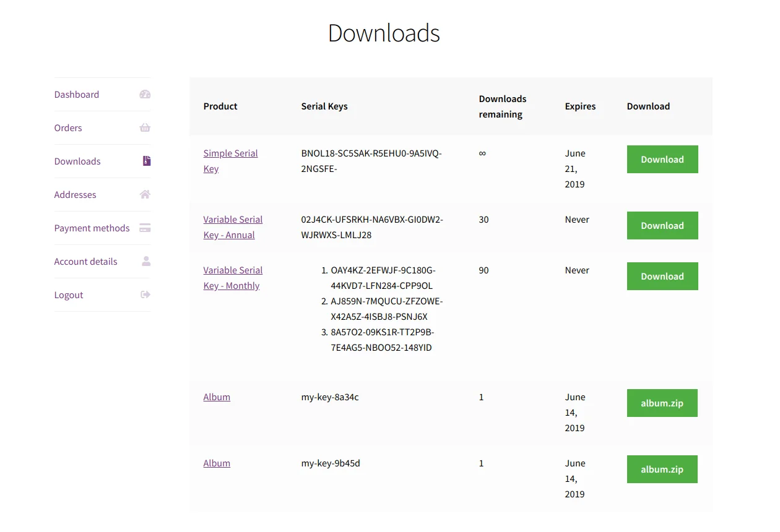Download the Variable Serial Key Annual product
Viewport: 780px width, 532px height.
point(662,226)
